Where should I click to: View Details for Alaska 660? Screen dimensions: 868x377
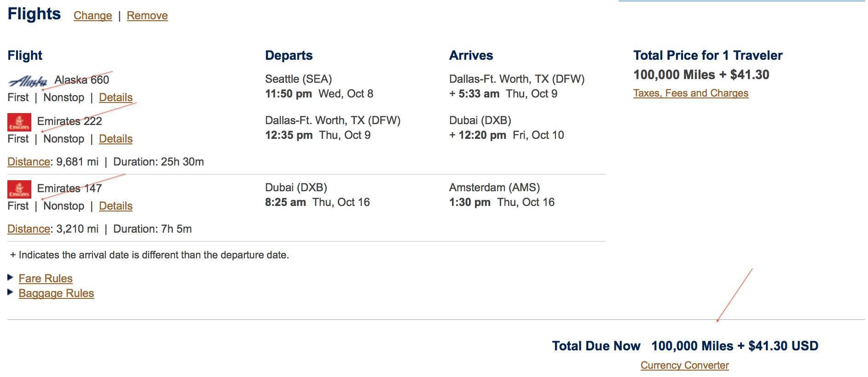tap(116, 97)
